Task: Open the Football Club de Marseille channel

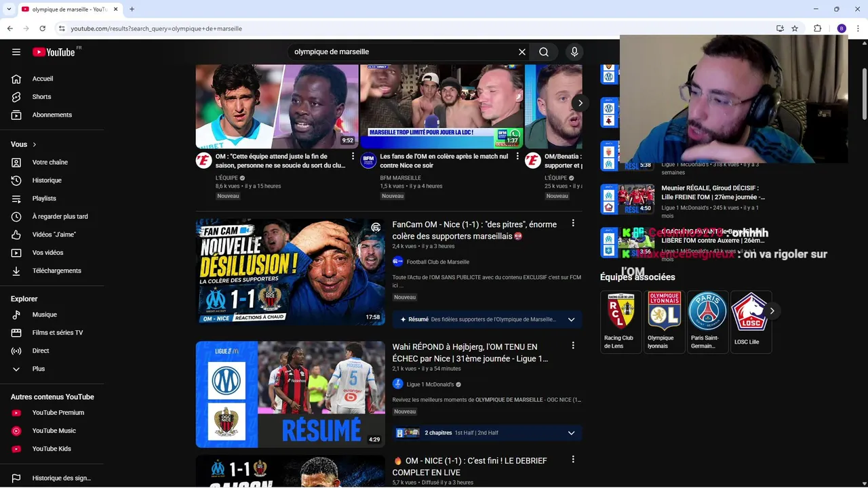Action: tap(438, 262)
